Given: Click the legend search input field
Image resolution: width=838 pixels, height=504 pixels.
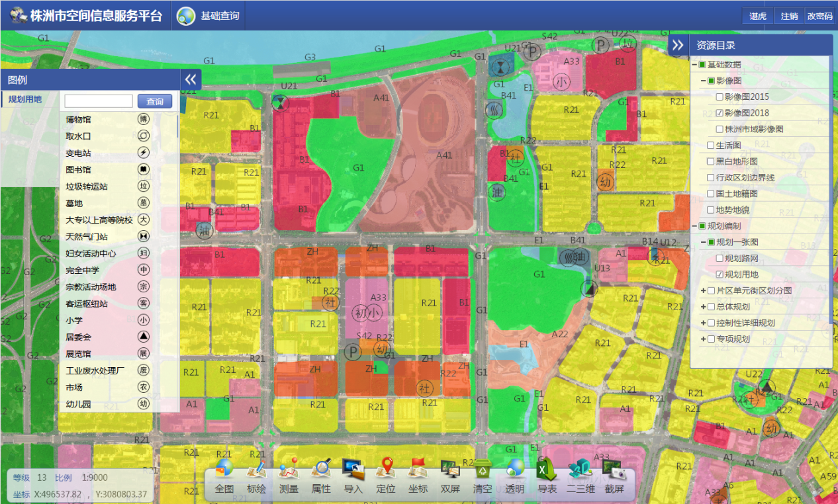Looking at the screenshot, I should click(x=99, y=101).
